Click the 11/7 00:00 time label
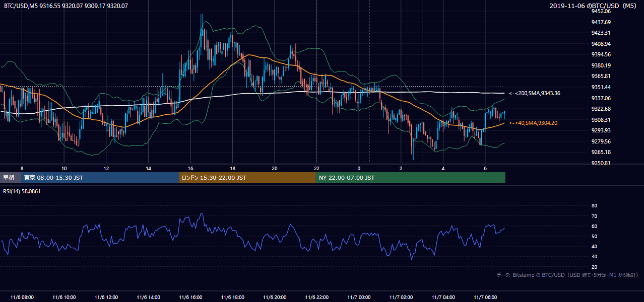The height and width of the screenshot is (302, 644). click(359, 297)
